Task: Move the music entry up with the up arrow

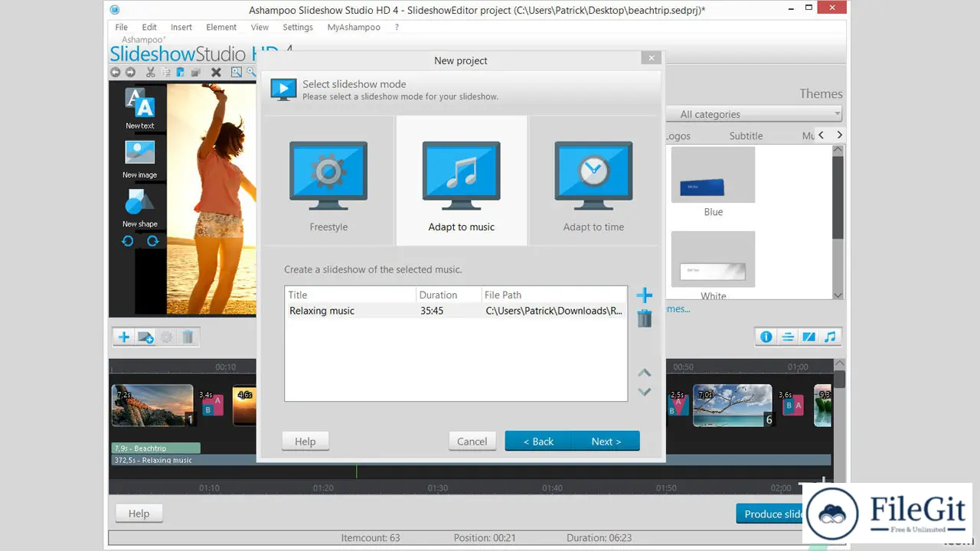Action: 645,373
